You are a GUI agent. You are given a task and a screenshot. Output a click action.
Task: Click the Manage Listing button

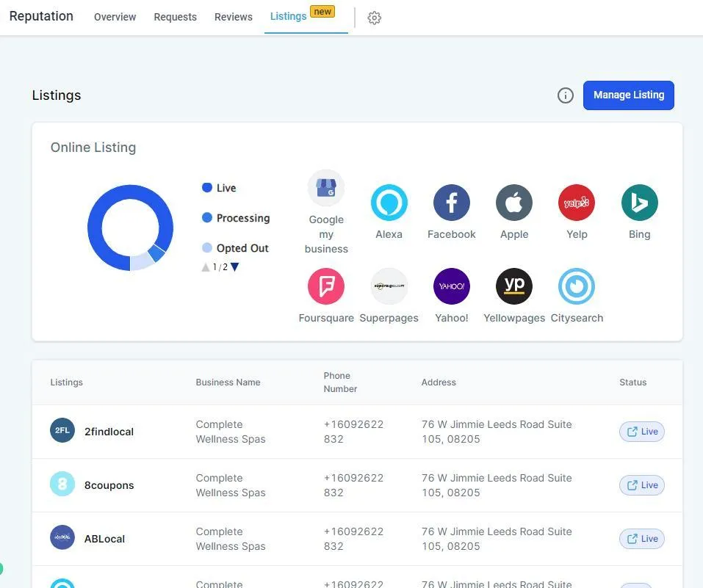click(629, 95)
